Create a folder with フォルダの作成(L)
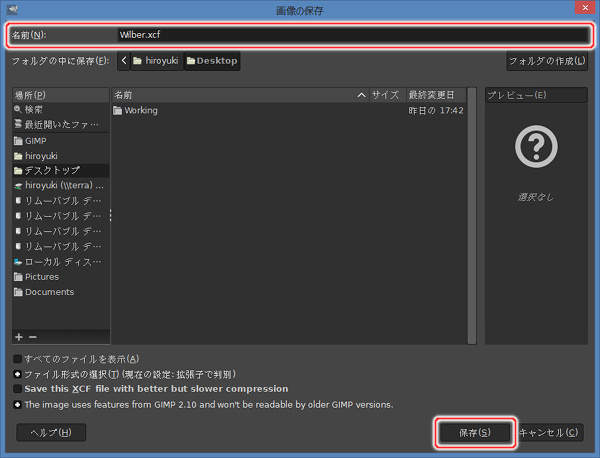This screenshot has height=458, width=600. tap(547, 61)
